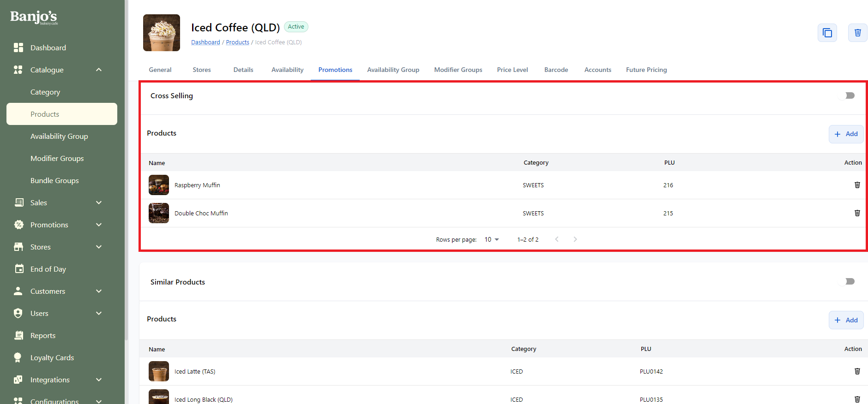Open Loyalty Cards in sidebar
Image resolution: width=868 pixels, height=404 pixels.
tap(52, 357)
